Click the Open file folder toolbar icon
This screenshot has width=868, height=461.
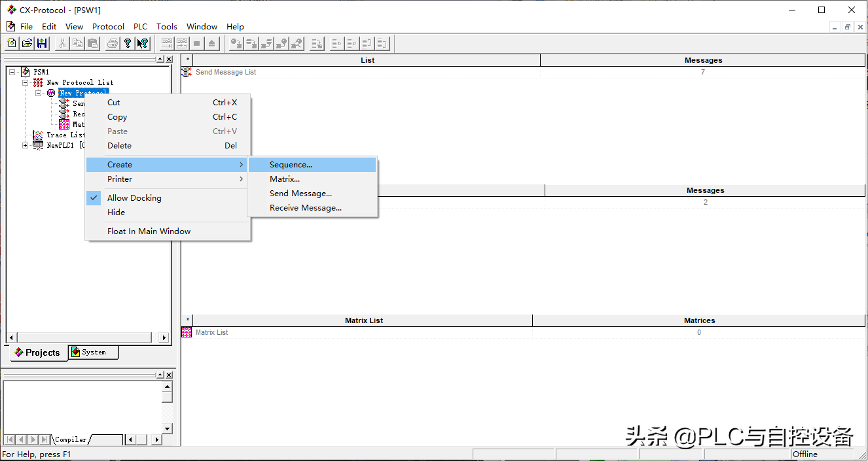(27, 44)
